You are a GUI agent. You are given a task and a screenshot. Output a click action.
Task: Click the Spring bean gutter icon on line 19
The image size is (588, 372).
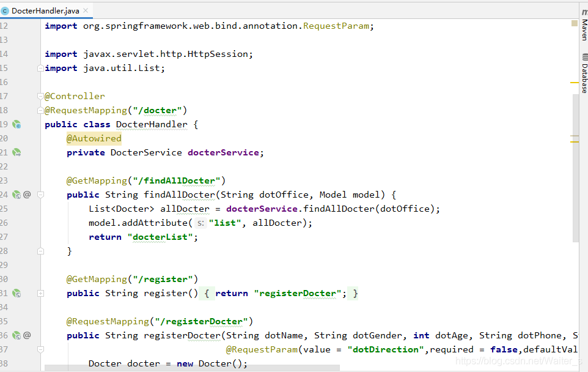[x=17, y=125]
